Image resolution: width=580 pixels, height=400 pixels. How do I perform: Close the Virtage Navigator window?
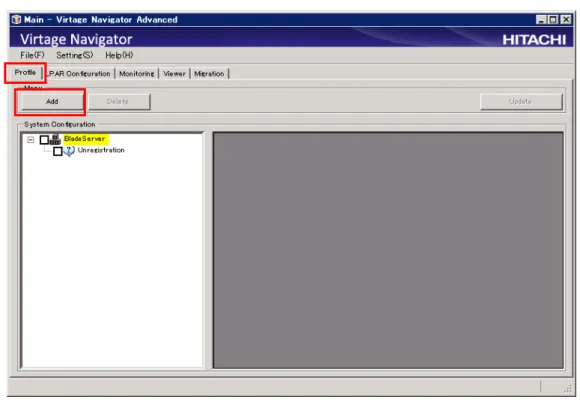tap(566, 20)
